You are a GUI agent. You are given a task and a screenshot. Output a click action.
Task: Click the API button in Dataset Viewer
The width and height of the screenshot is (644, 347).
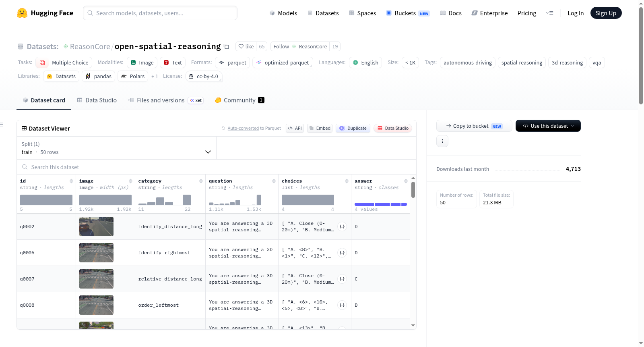tap(295, 128)
